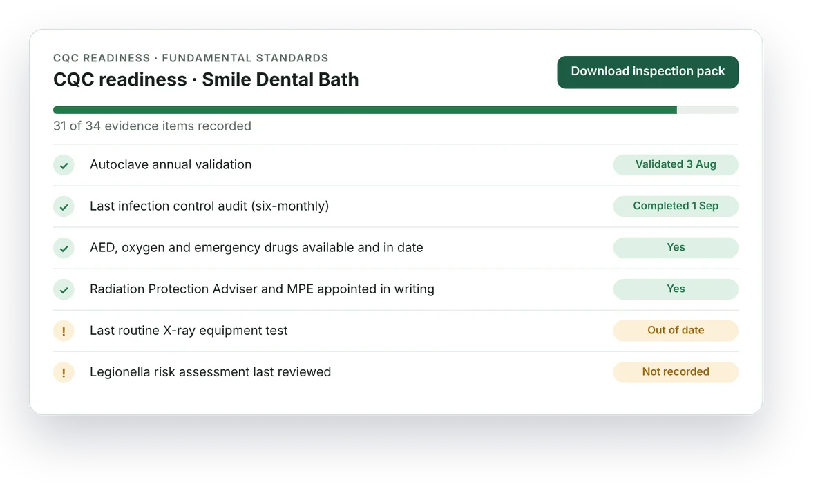Click the green check icon beside Autoclave annual validation
Screen dimensions: 829x504
[x=64, y=165]
